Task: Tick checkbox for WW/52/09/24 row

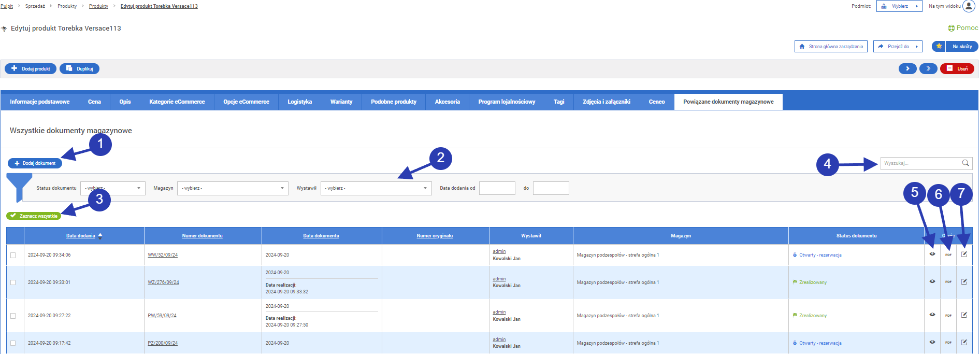Action: pos(13,255)
